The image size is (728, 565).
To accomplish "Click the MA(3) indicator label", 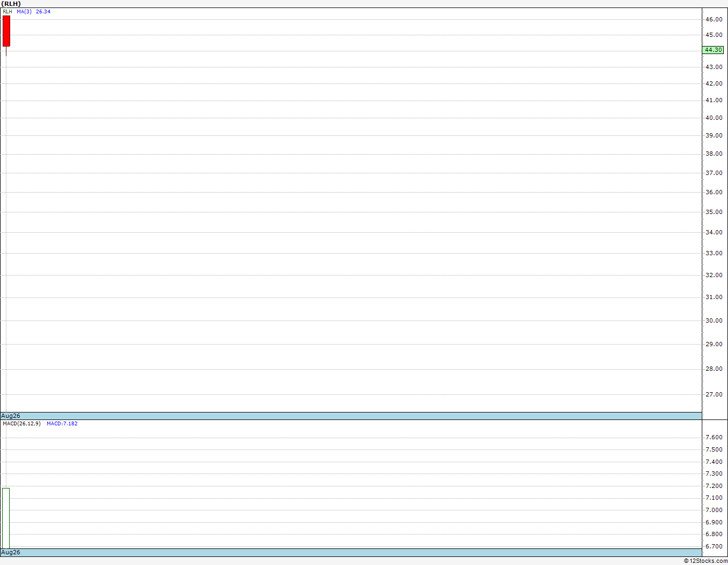I will [x=24, y=11].
